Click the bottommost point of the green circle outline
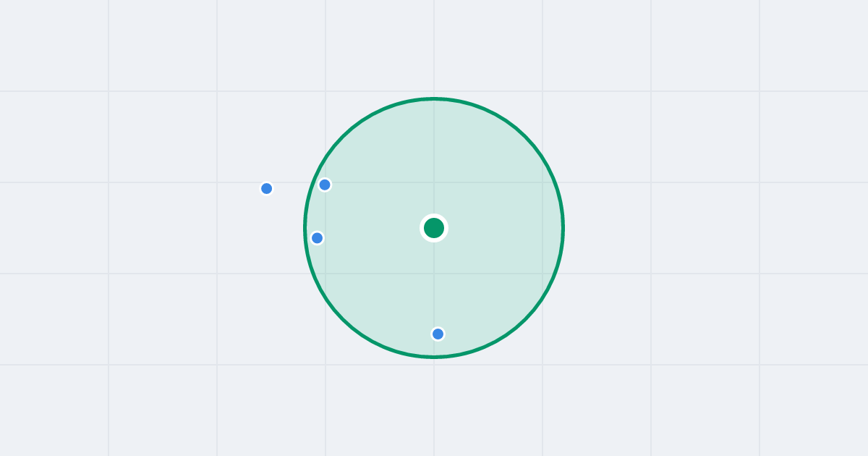Viewport: 868px width, 456px height. click(x=434, y=356)
